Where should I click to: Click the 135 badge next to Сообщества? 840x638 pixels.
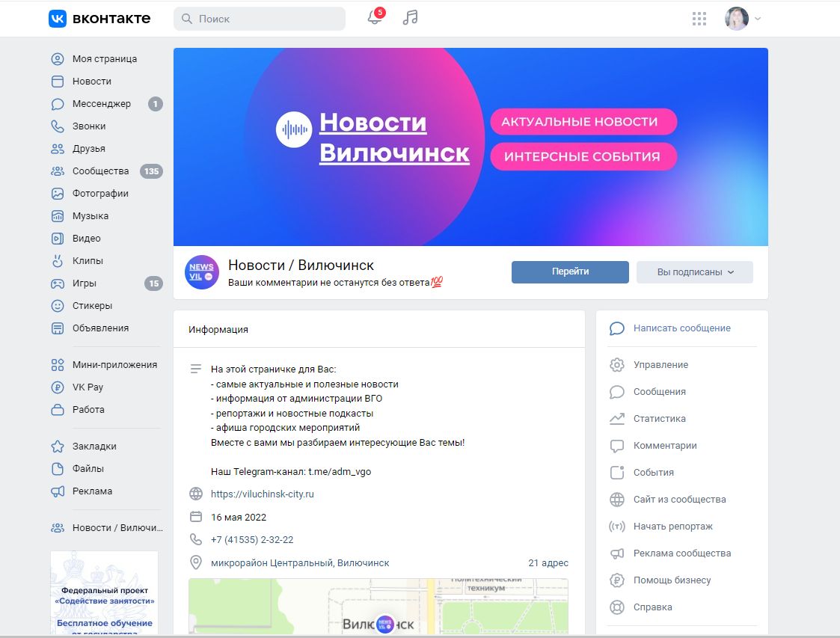click(152, 171)
